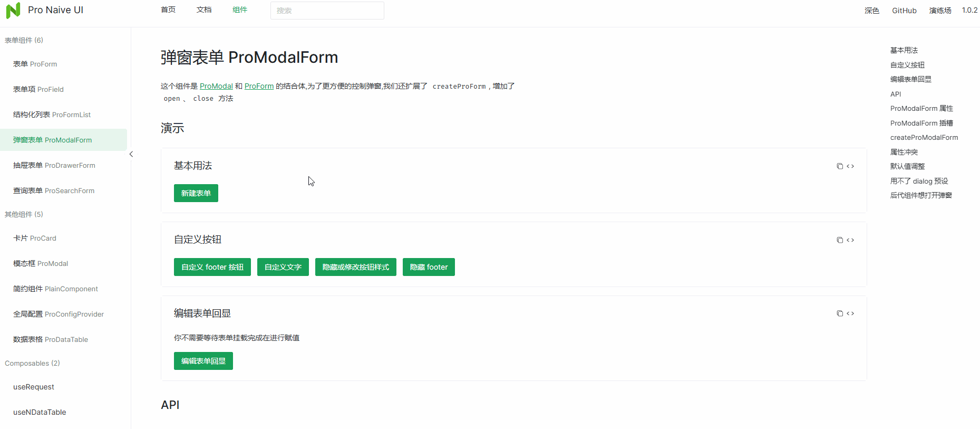Jump to 后代组件想打开弹窗 anchor
Image resolution: width=980 pixels, height=429 pixels.
click(921, 195)
